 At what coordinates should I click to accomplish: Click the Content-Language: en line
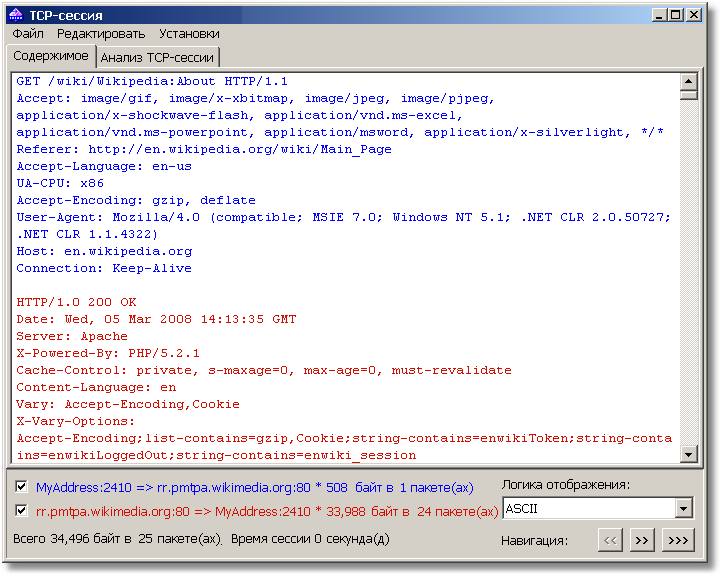(96, 387)
